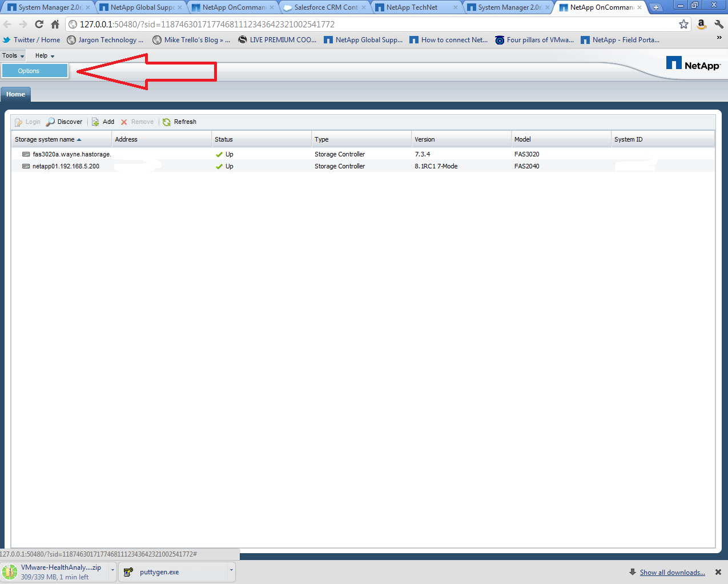Click the browser Back arrow
Image resolution: width=728 pixels, height=584 pixels.
coord(7,24)
